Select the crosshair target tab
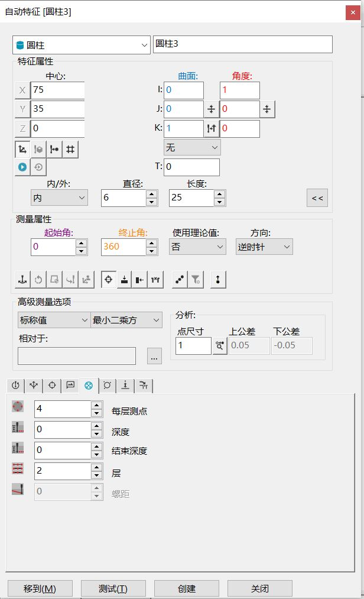Image resolution: width=364 pixels, height=599 pixels. pos(52,386)
